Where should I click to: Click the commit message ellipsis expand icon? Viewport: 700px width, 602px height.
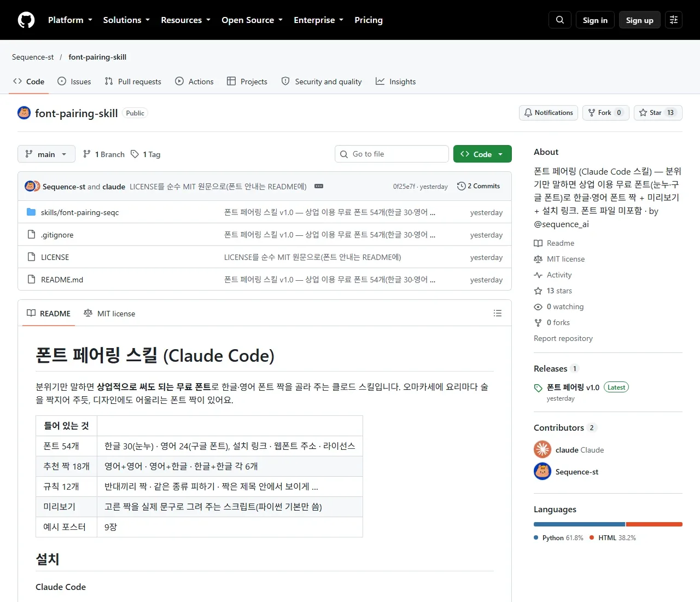click(319, 186)
